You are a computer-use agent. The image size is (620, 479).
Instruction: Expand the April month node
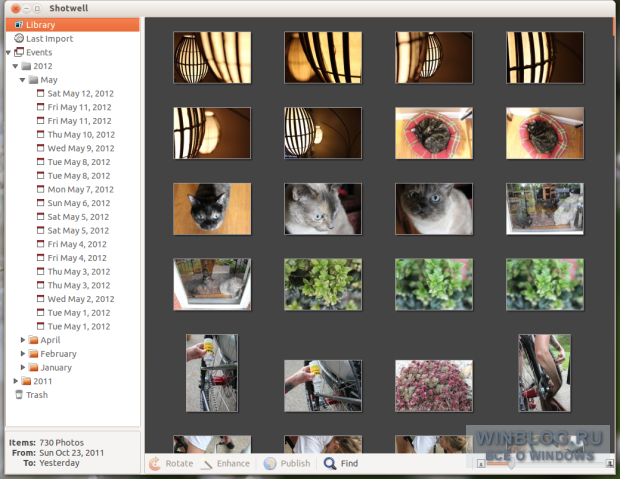(x=23, y=340)
